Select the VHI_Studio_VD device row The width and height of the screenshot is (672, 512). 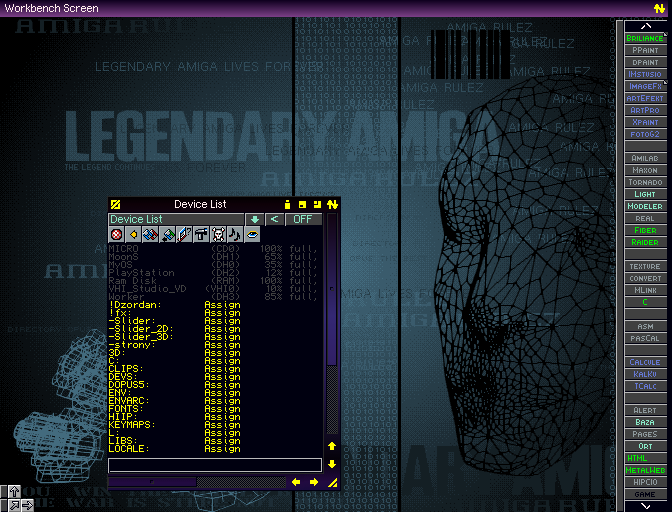click(x=215, y=289)
